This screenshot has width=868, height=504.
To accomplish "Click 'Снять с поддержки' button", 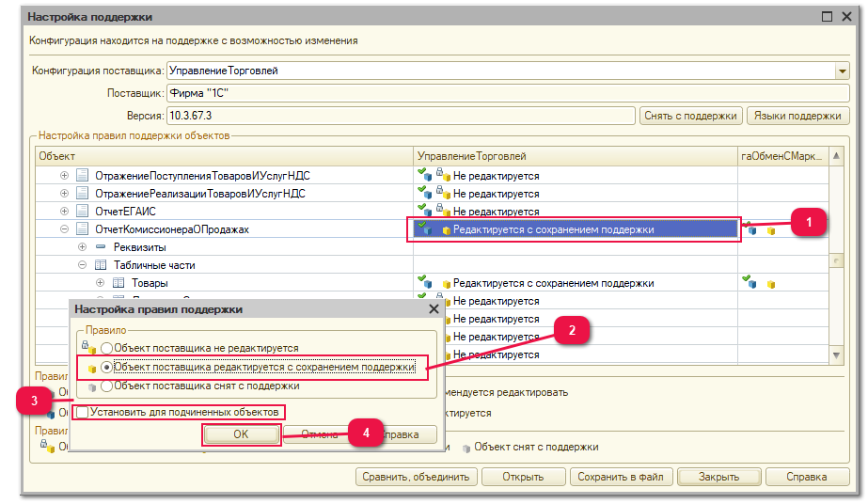I will click(690, 116).
